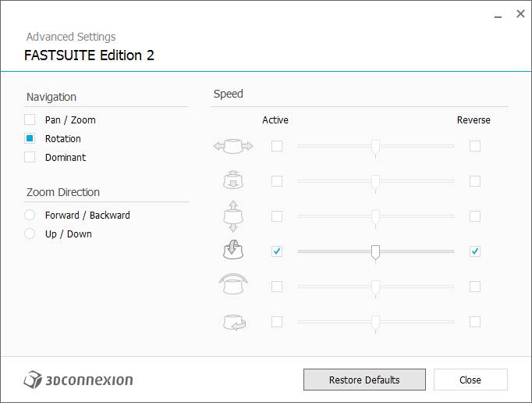The height and width of the screenshot is (403, 532).
Task: Click the Dominant label
Action: (x=66, y=157)
